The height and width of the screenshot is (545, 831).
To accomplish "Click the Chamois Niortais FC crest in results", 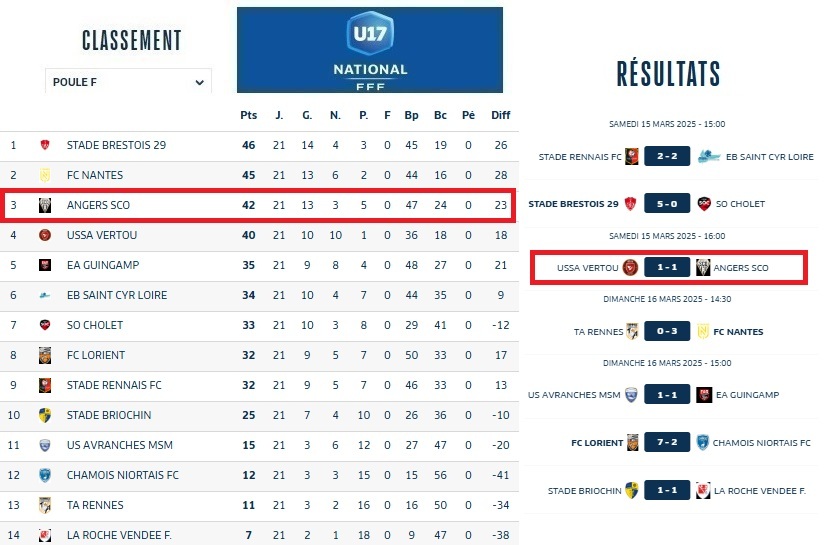I will coord(703,442).
